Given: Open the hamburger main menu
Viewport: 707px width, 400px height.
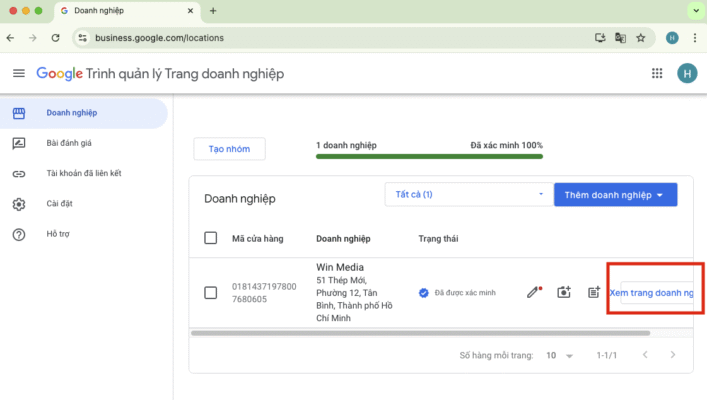Looking at the screenshot, I should 19,73.
